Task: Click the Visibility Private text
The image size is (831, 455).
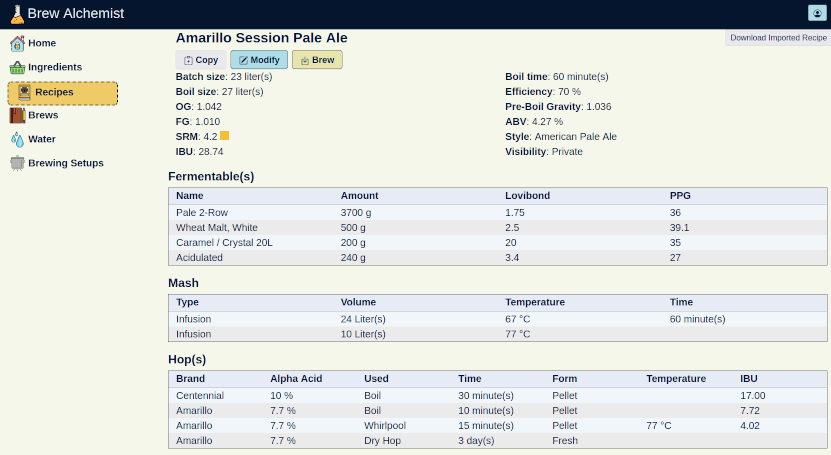Action: coord(544,151)
